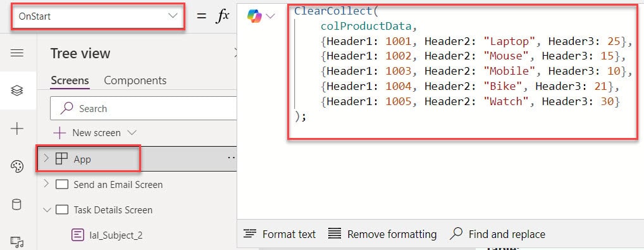Viewport: 644px width, 250px height.
Task: Click the lal_Subject_2 label icon
Action: tap(77, 235)
